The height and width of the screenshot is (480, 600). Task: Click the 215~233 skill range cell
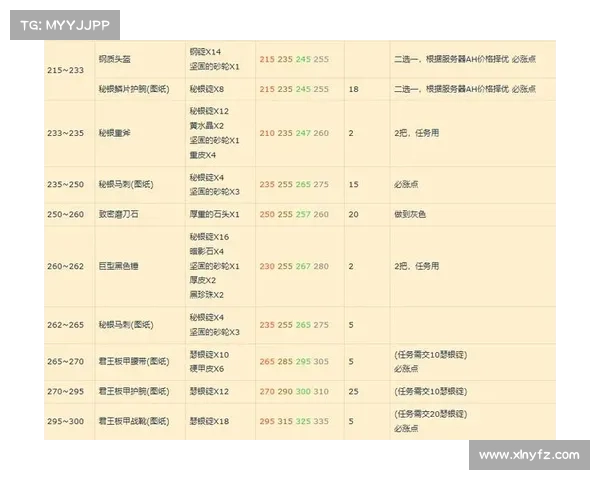pos(67,70)
